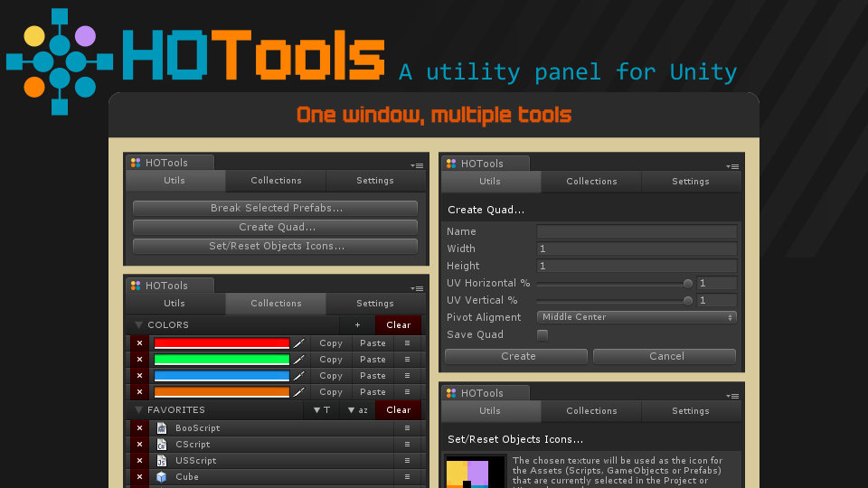Open Settings tab in Create Quad panel
The height and width of the screenshot is (488, 868).
click(690, 182)
